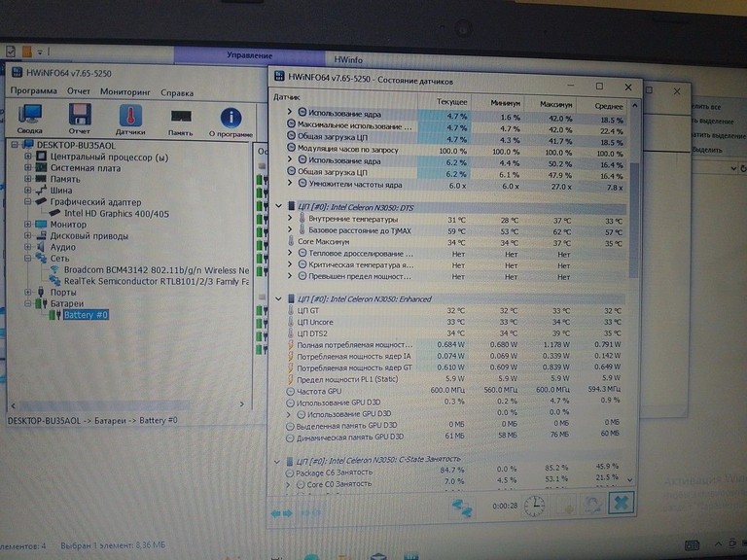The width and height of the screenshot is (747, 560).
Task: Click the blue X icon in sensor footer
Action: click(622, 503)
